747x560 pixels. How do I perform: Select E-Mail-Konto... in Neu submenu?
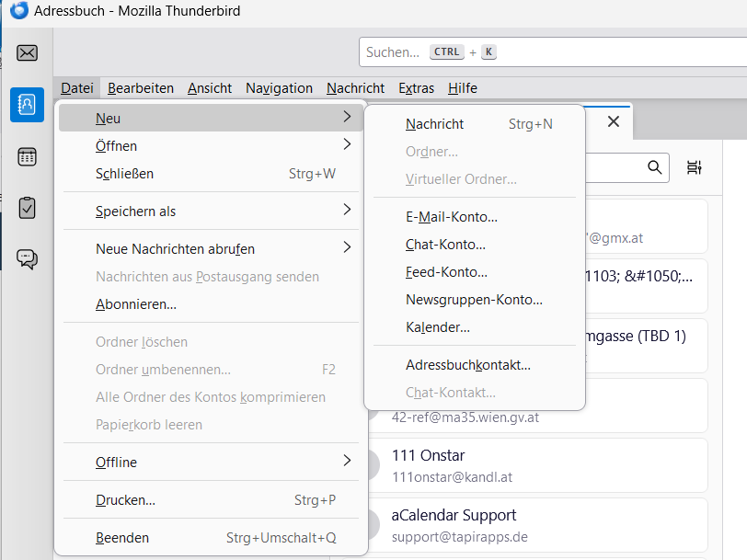(x=451, y=217)
